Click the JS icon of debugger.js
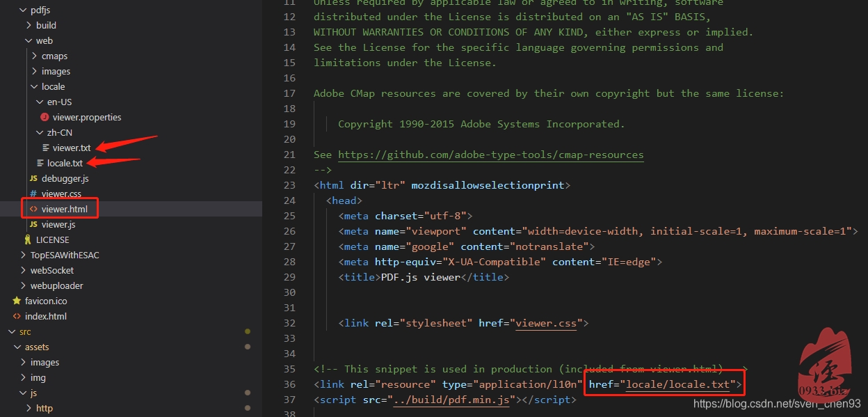The width and height of the screenshot is (868, 417). click(33, 179)
